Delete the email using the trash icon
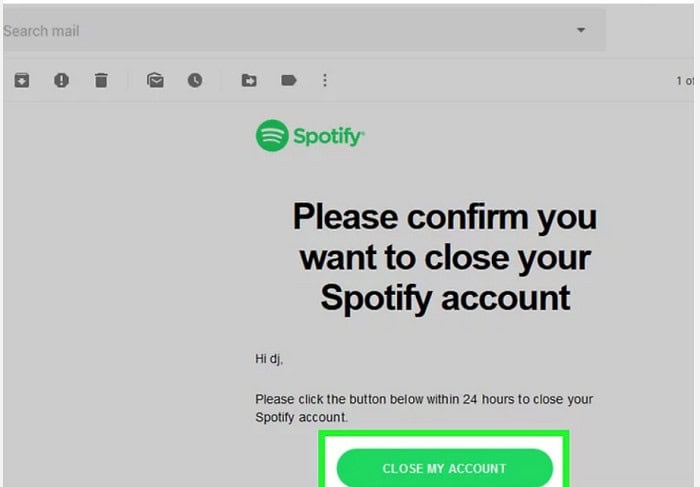 (101, 81)
